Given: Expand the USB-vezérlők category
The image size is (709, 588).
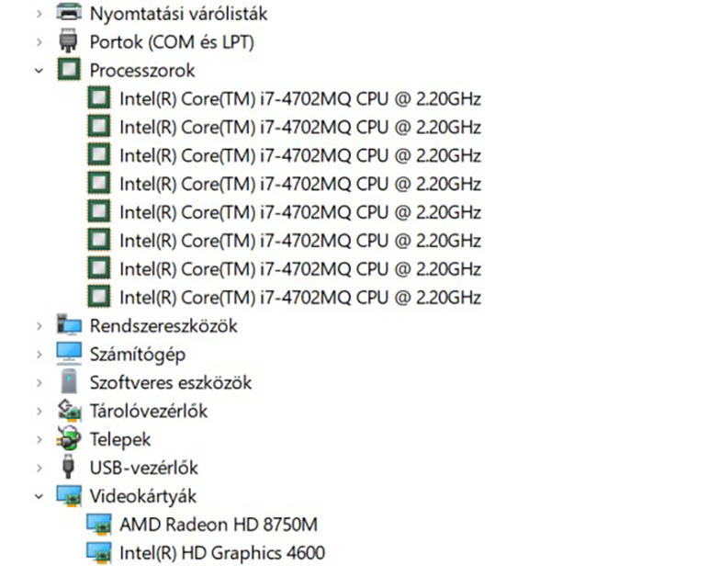Looking at the screenshot, I should point(39,469).
